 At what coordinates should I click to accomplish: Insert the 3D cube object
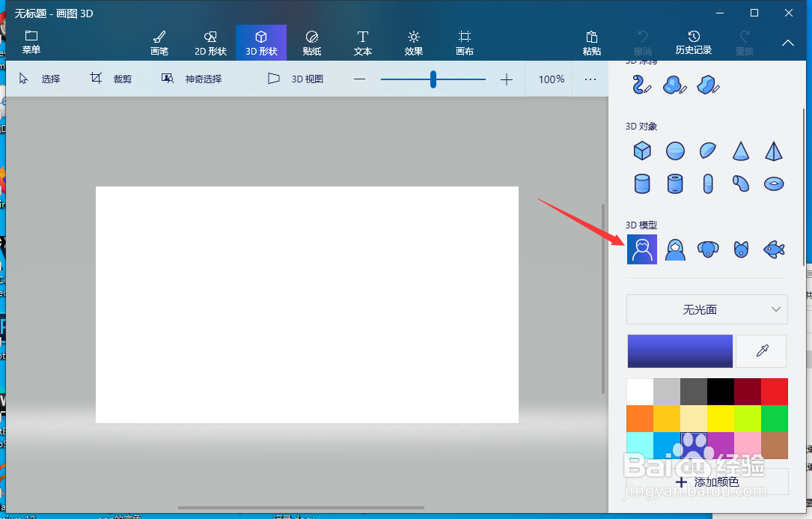pyautogui.click(x=642, y=151)
